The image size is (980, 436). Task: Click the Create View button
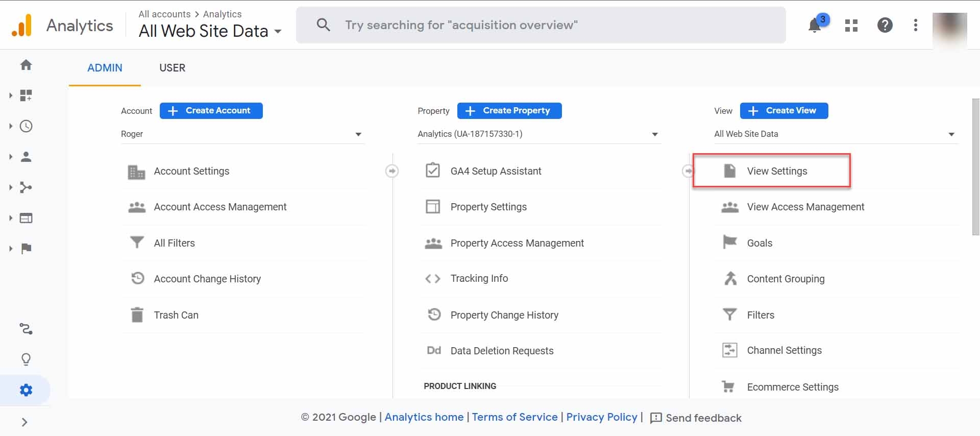pos(784,111)
